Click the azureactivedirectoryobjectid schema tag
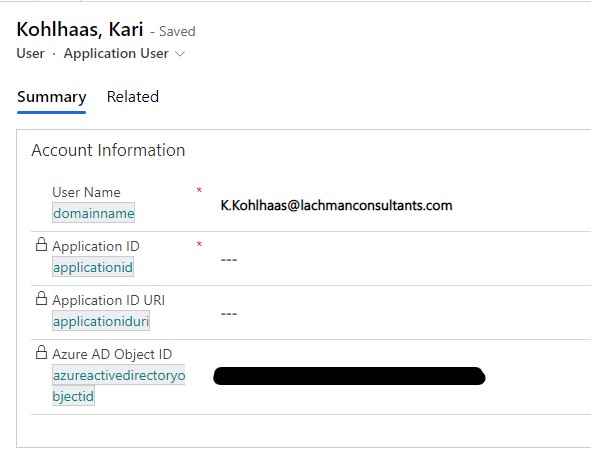Screen dimensions: 591x461 coord(119,385)
